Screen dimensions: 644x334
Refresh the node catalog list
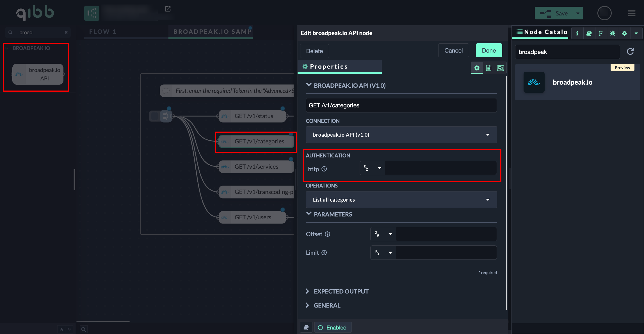630,51
